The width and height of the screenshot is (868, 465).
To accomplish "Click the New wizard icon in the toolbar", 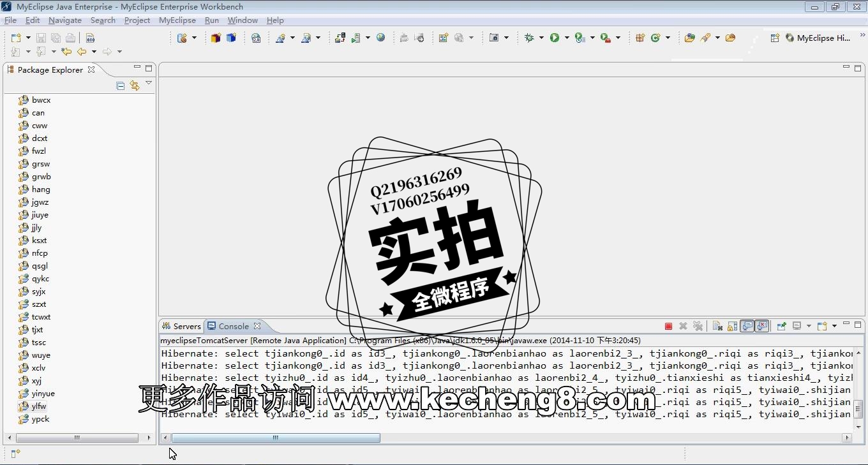I will (x=16, y=38).
